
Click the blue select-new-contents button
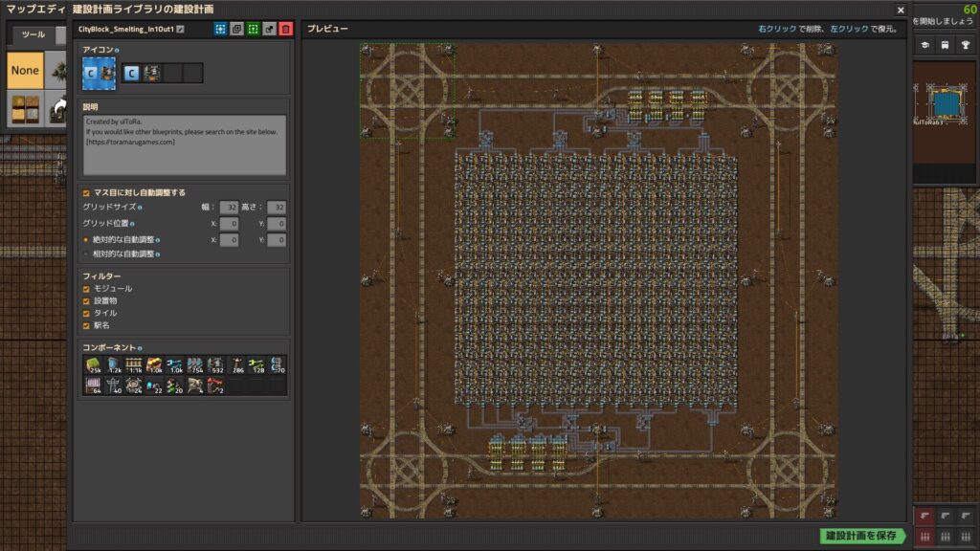coord(220,29)
